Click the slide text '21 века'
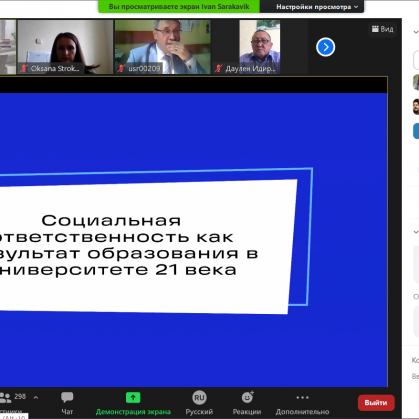 click(196, 269)
